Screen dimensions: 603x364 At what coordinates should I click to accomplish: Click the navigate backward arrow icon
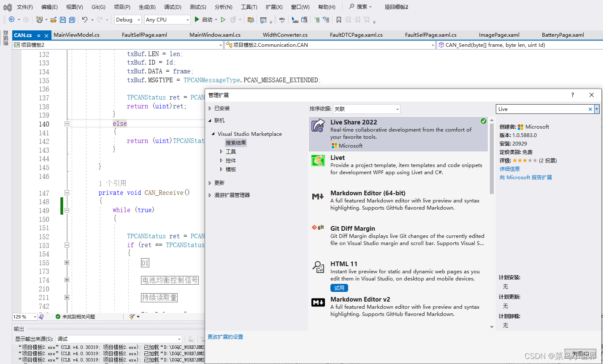pyautogui.click(x=11, y=19)
